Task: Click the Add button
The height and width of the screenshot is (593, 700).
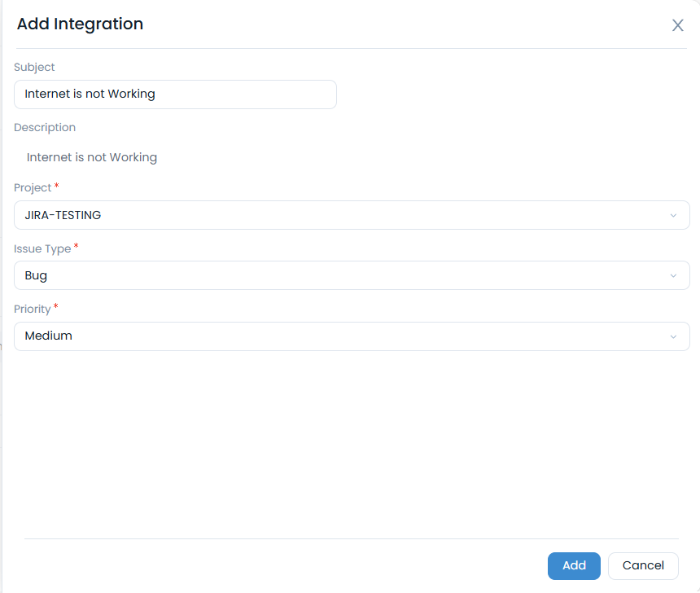Action: point(574,565)
